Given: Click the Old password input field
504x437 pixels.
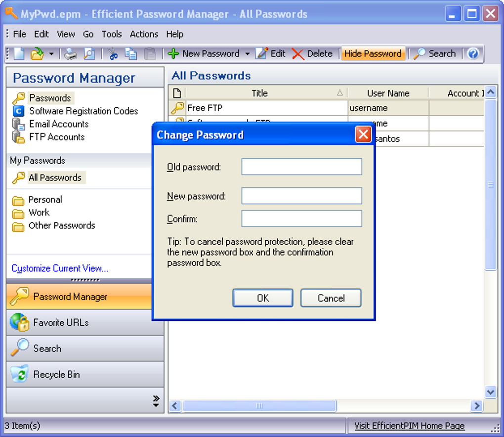Looking at the screenshot, I should [301, 167].
